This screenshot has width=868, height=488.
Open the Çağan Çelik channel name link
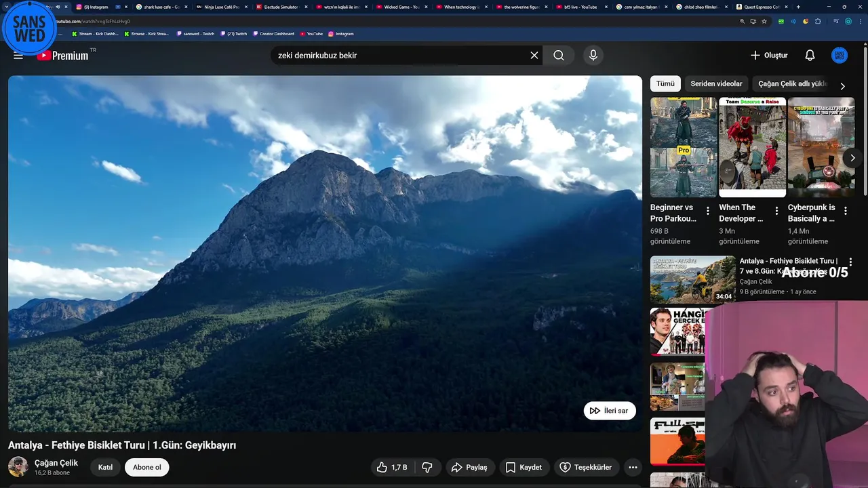[56, 463]
